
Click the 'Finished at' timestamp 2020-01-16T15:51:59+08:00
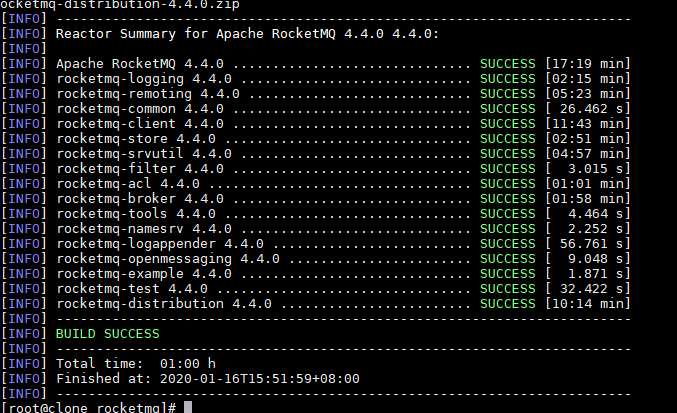click(259, 379)
